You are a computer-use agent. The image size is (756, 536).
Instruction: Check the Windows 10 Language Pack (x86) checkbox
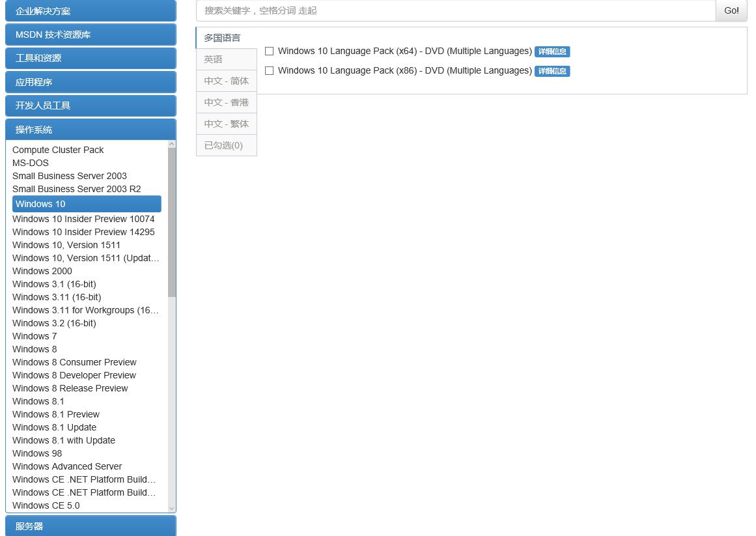(269, 71)
